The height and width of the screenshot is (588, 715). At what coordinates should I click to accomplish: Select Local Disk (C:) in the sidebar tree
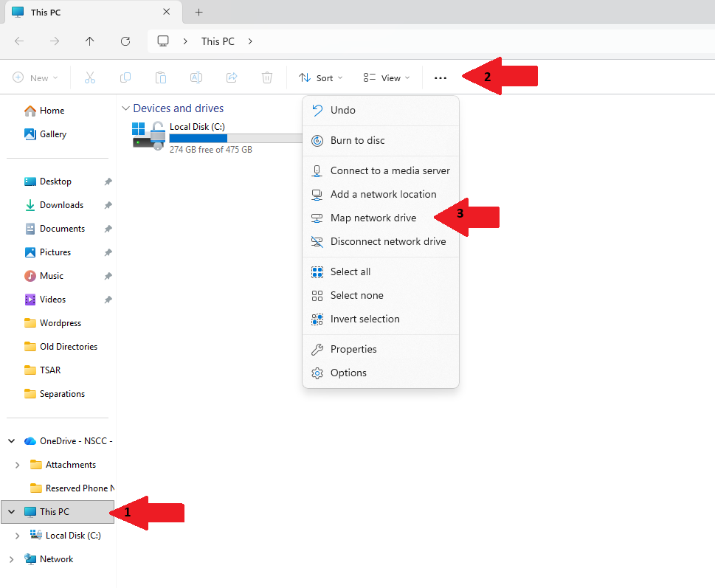72,535
